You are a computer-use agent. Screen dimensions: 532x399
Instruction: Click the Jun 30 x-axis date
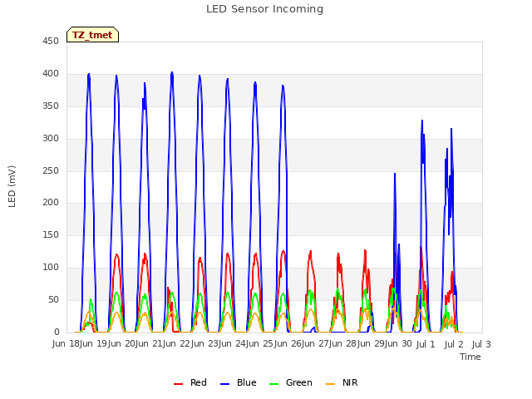pos(399,344)
